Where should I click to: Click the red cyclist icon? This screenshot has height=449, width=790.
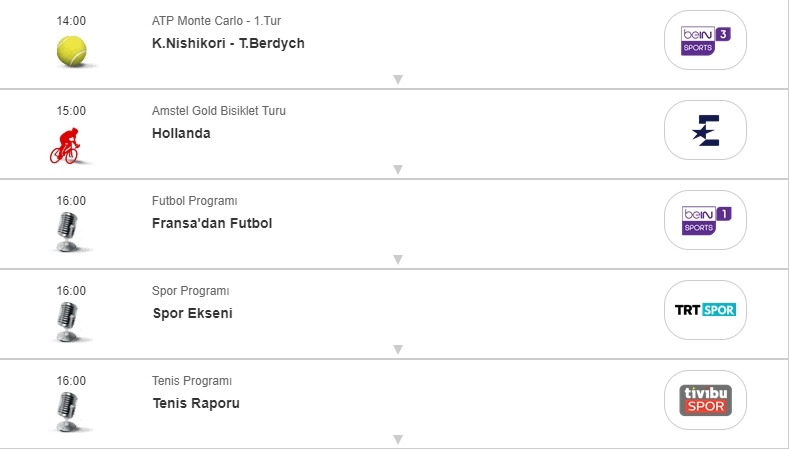point(65,146)
